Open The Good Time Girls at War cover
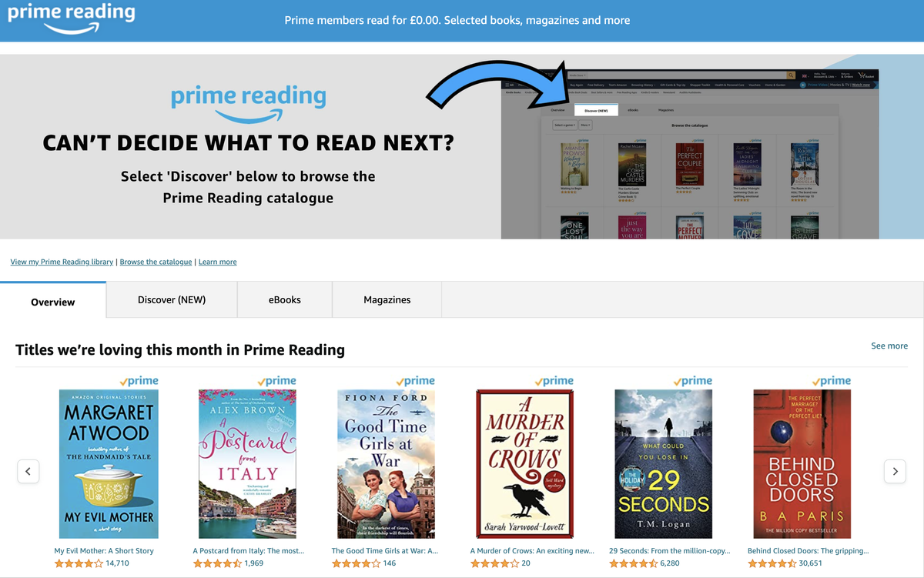924x578 pixels. click(387, 463)
